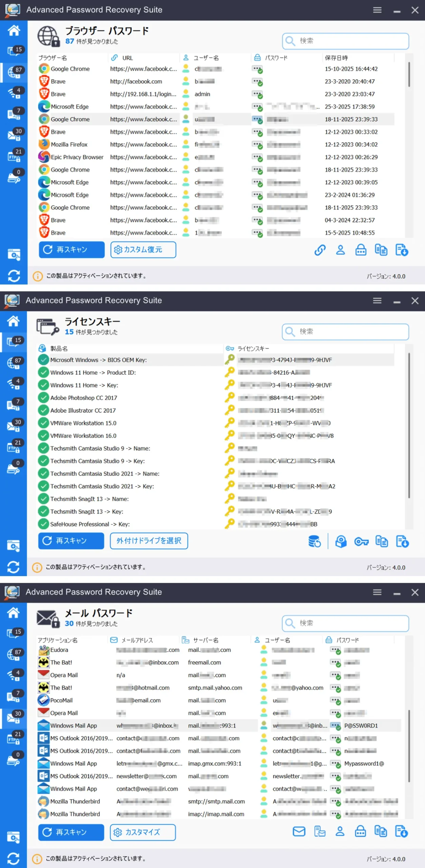Click copy license key icon in license key window
The width and height of the screenshot is (425, 868).
point(361,541)
